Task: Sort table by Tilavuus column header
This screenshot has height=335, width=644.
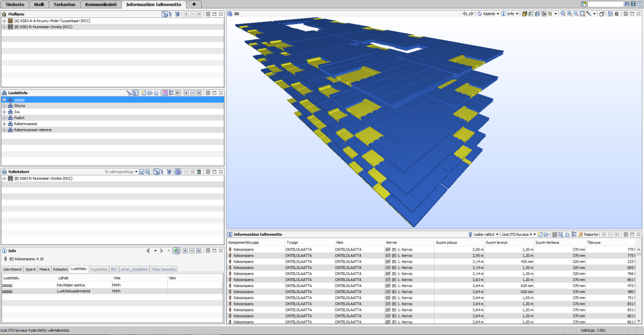Action: pyautogui.click(x=611, y=243)
